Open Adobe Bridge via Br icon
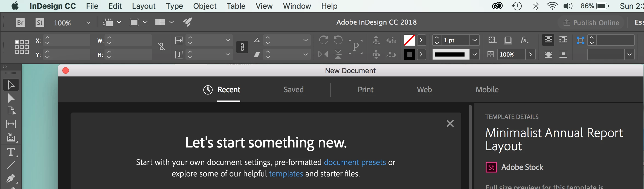Viewport: 644px width, 189px height. point(20,22)
